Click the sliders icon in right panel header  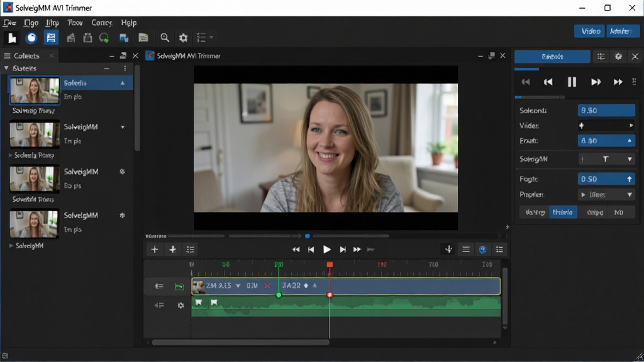(601, 57)
